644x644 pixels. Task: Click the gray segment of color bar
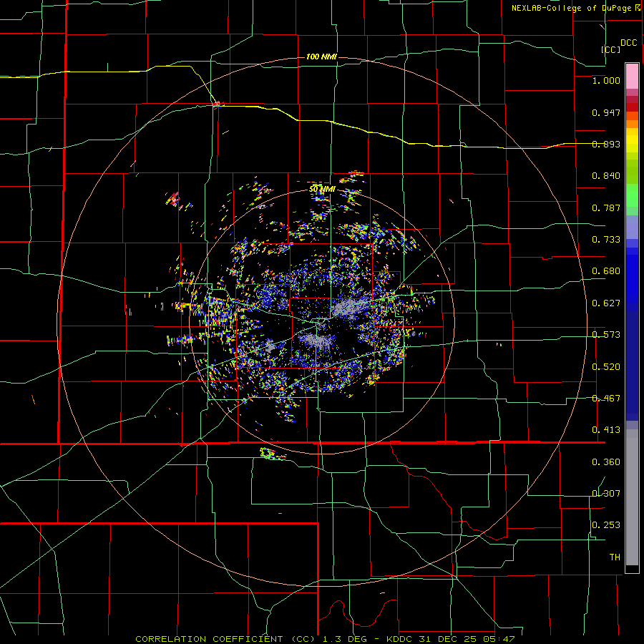coord(632,497)
